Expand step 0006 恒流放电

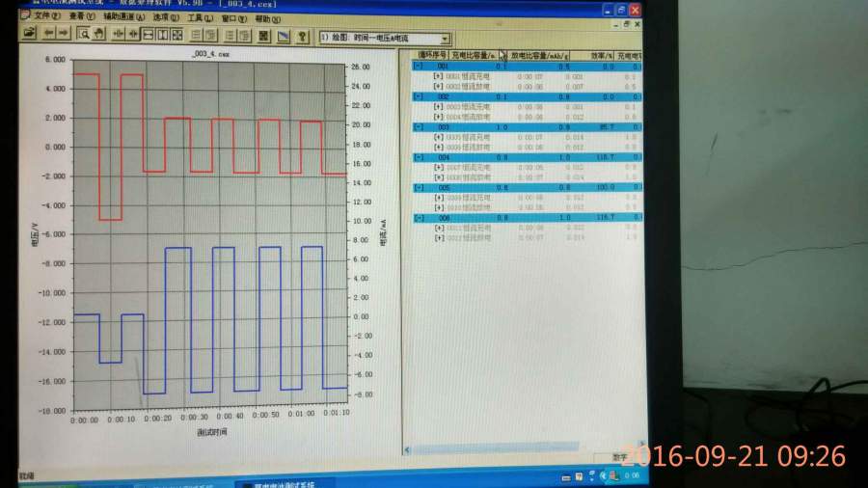(x=439, y=148)
